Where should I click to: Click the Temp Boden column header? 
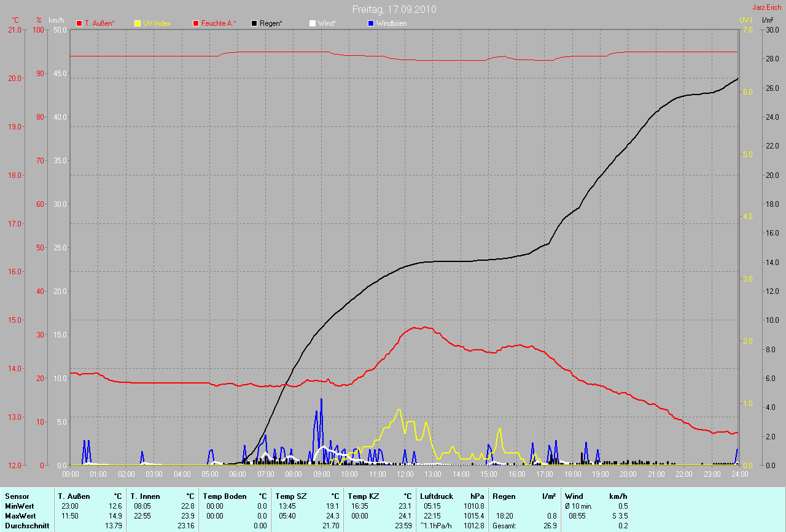pos(224,496)
